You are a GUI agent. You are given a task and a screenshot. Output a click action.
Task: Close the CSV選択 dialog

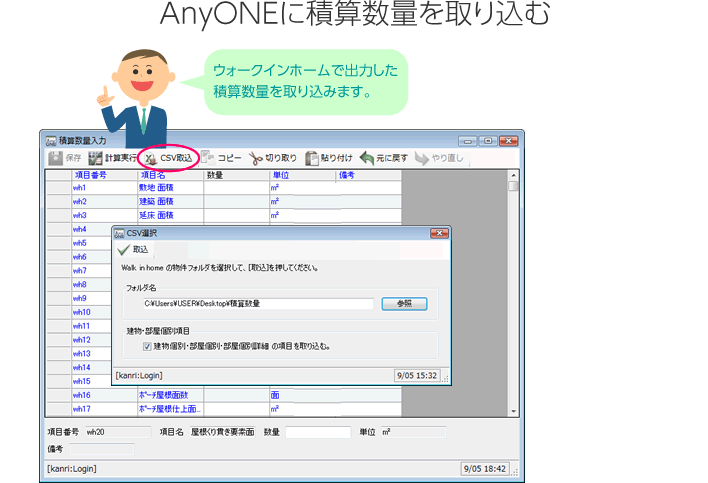439,233
